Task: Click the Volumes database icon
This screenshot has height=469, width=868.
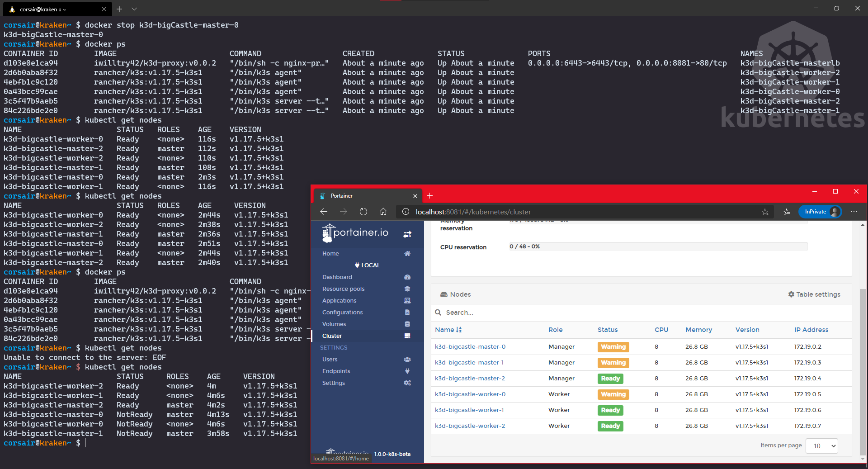Action: (x=407, y=324)
